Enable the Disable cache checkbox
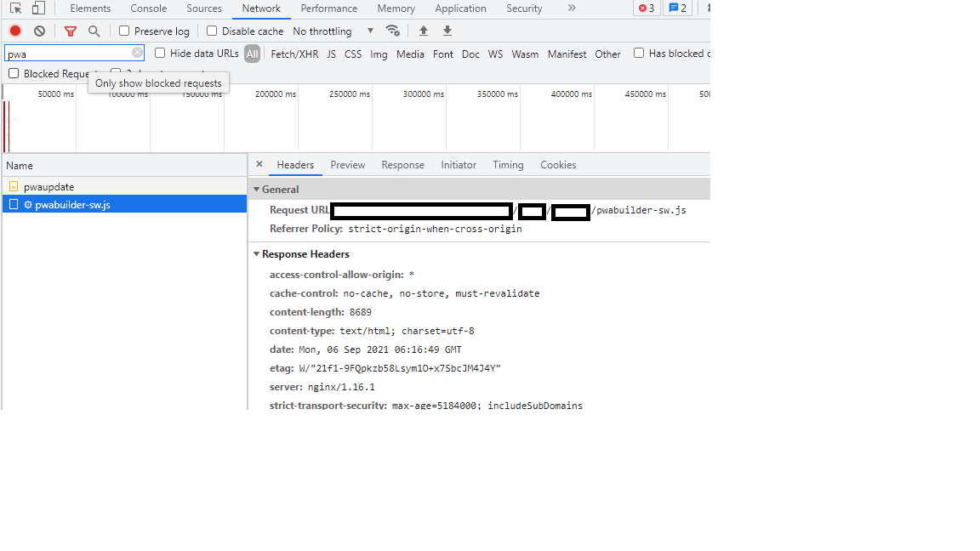The image size is (980, 551). 211,30
